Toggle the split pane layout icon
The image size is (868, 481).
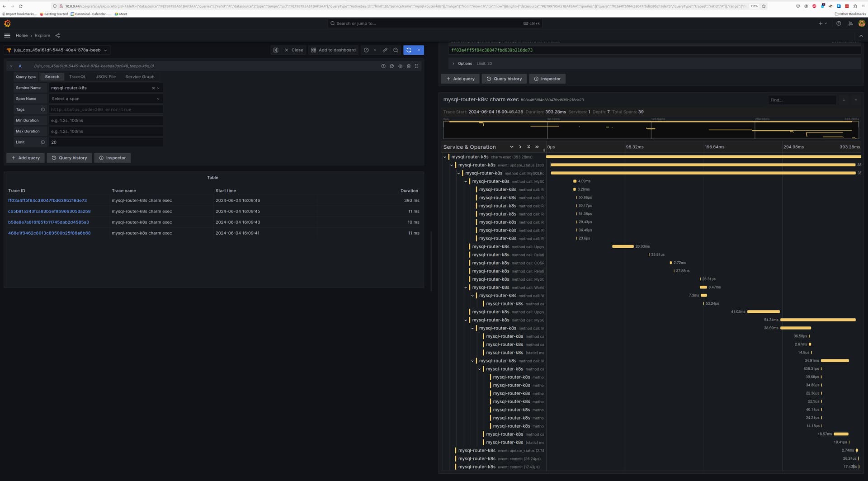(276, 50)
